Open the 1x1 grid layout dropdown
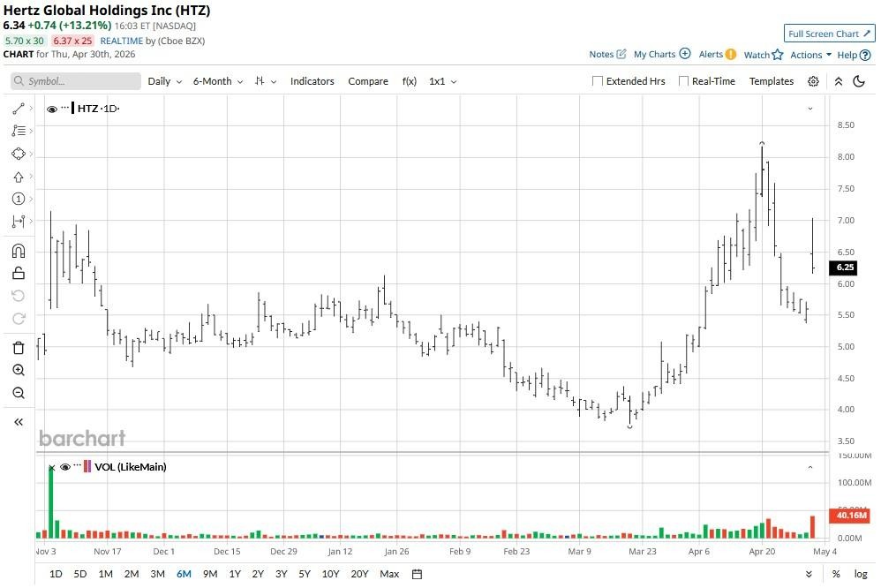This screenshot has height=588, width=881. [442, 81]
